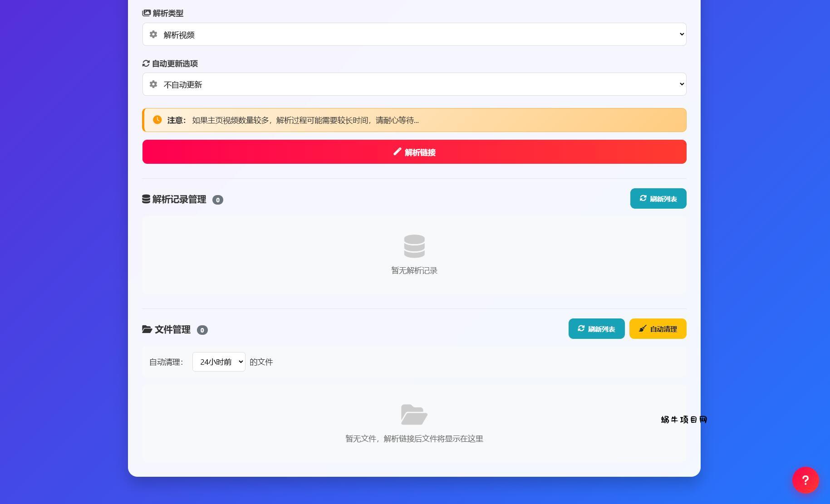Click the open folder icon beside 文件管理

[x=147, y=329]
